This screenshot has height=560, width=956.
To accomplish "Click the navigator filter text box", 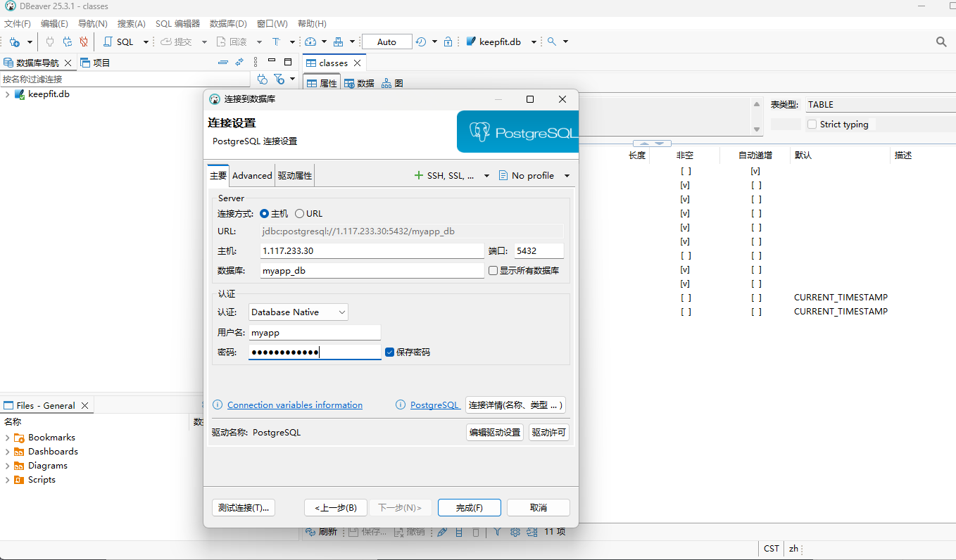I will [127, 79].
